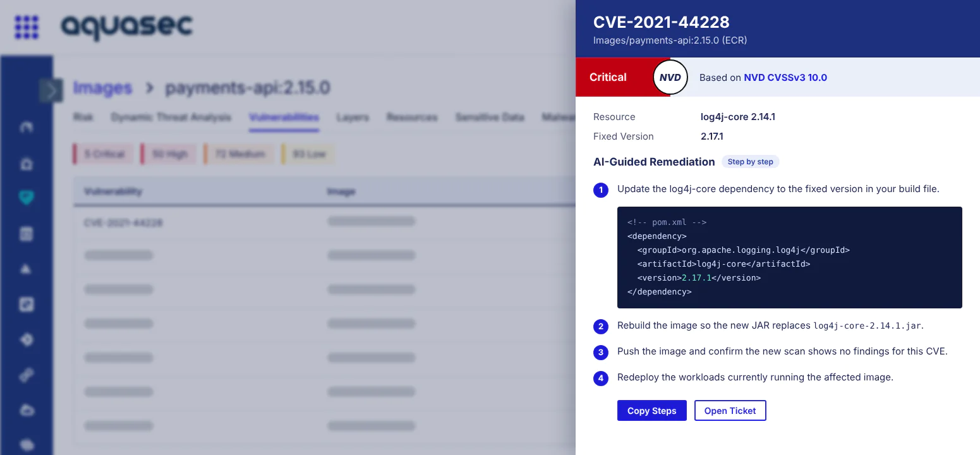Expand the sidebar with the chevron arrow
Image resolution: width=980 pixels, height=455 pixels.
(x=51, y=91)
